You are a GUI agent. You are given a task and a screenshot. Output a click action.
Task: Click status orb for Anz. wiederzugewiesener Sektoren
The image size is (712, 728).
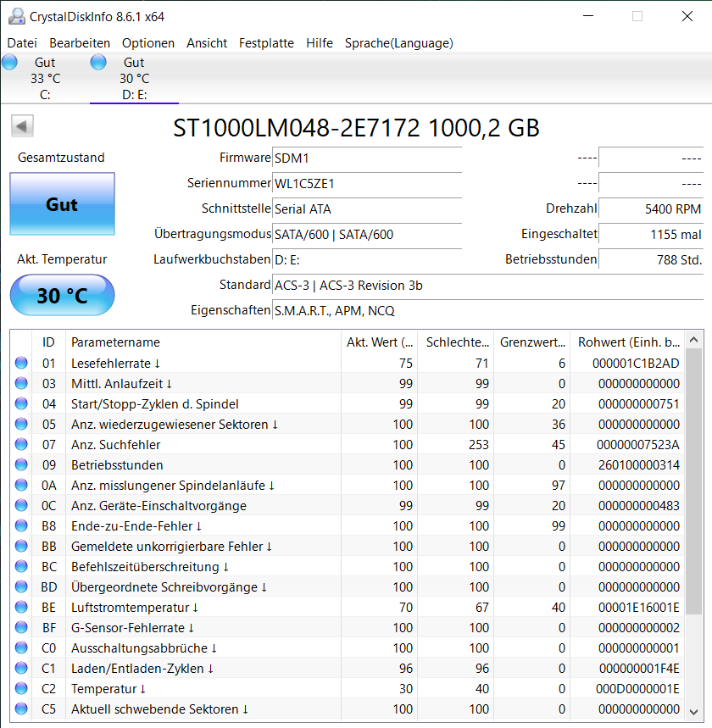point(21,424)
